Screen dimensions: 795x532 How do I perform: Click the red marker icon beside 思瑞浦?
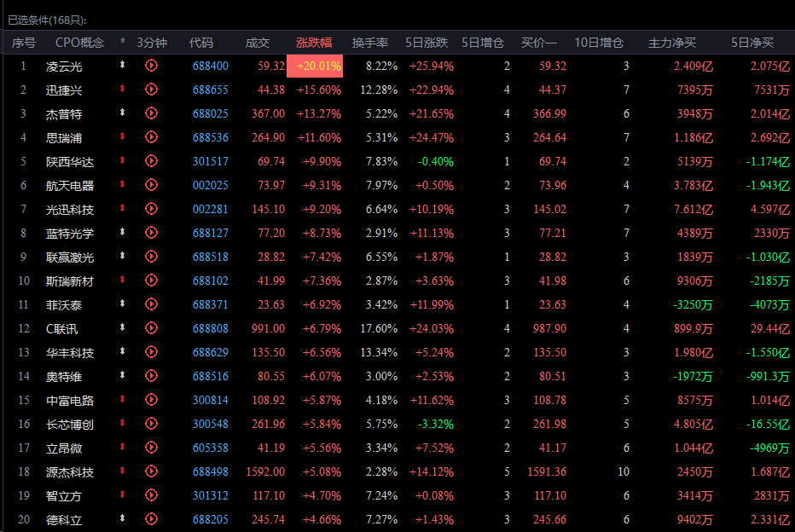[123, 137]
